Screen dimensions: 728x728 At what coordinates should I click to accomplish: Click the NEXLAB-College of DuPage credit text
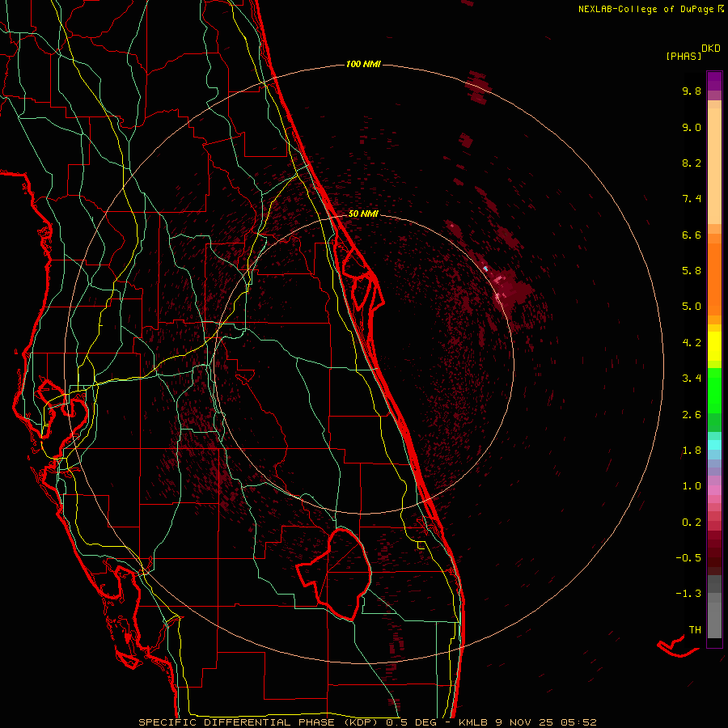(x=647, y=9)
